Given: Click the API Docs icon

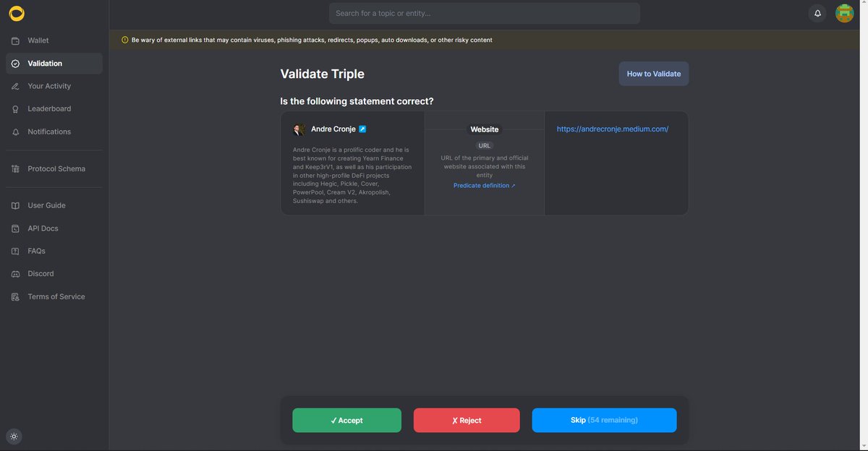Looking at the screenshot, I should [15, 228].
